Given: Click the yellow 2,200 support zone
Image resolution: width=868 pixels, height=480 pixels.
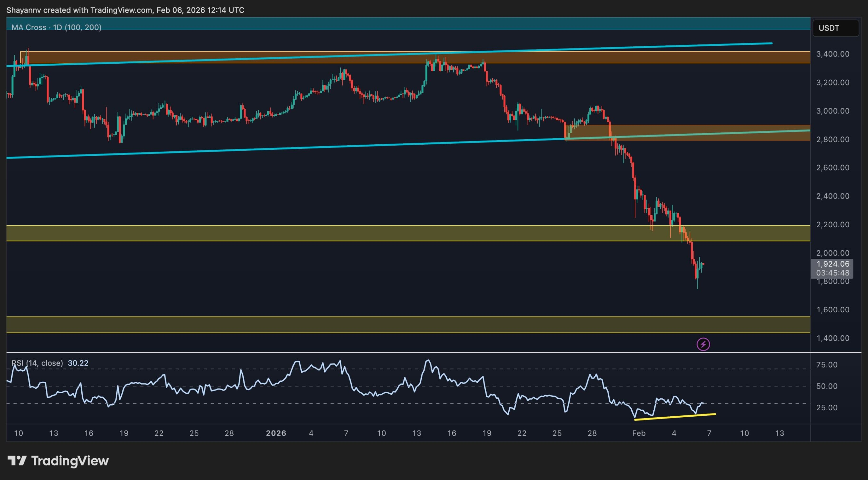Looking at the screenshot, I should (x=339, y=233).
